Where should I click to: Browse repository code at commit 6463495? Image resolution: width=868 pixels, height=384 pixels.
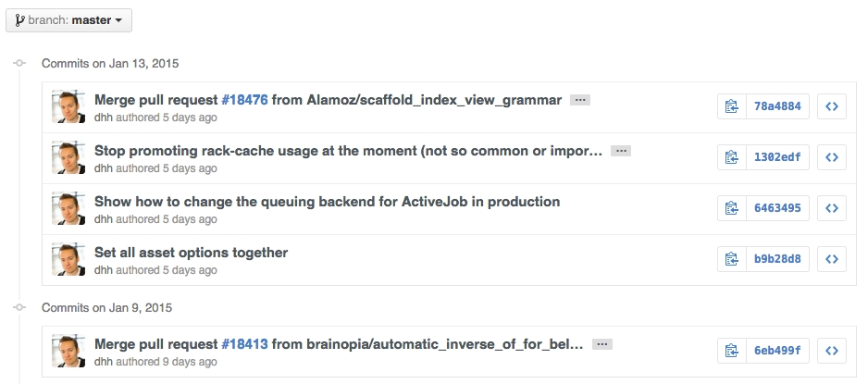(832, 208)
